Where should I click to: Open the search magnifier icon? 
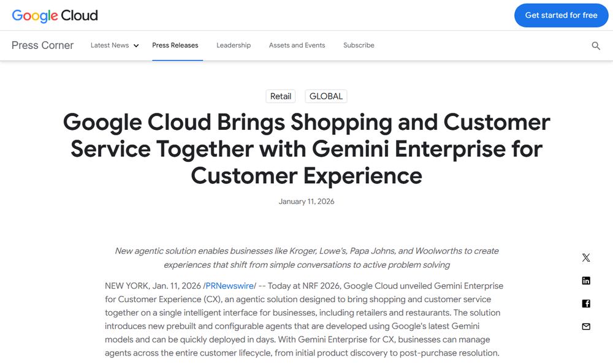click(x=596, y=46)
